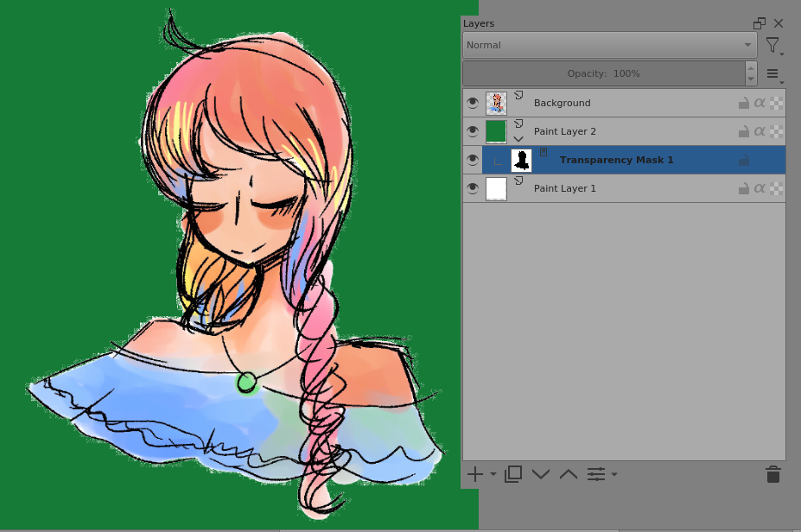Toggle inherit alpha on Paint Layer 2

click(x=760, y=132)
